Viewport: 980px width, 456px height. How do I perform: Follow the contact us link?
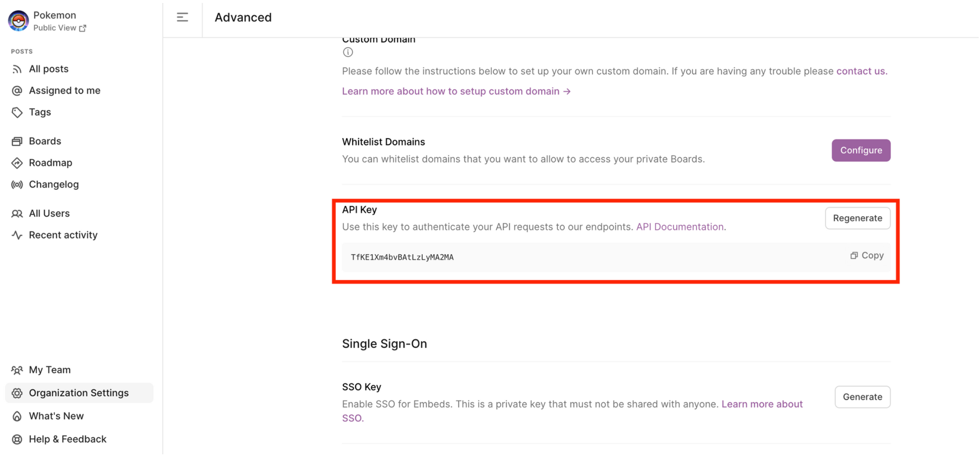click(x=861, y=71)
